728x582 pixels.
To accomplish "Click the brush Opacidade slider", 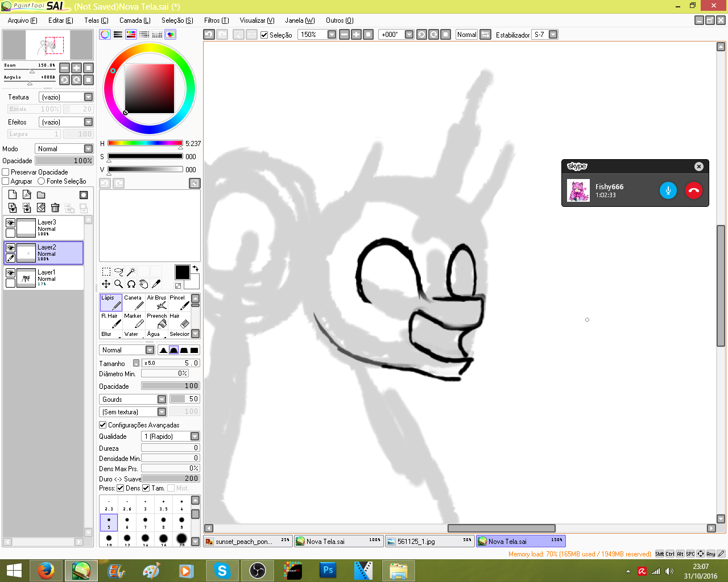I will [x=171, y=386].
